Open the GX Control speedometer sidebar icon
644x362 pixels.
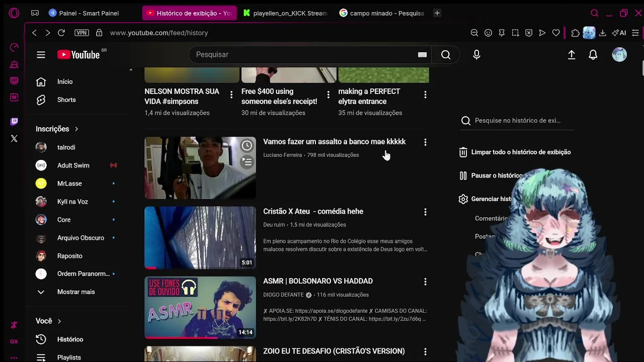[x=14, y=47]
